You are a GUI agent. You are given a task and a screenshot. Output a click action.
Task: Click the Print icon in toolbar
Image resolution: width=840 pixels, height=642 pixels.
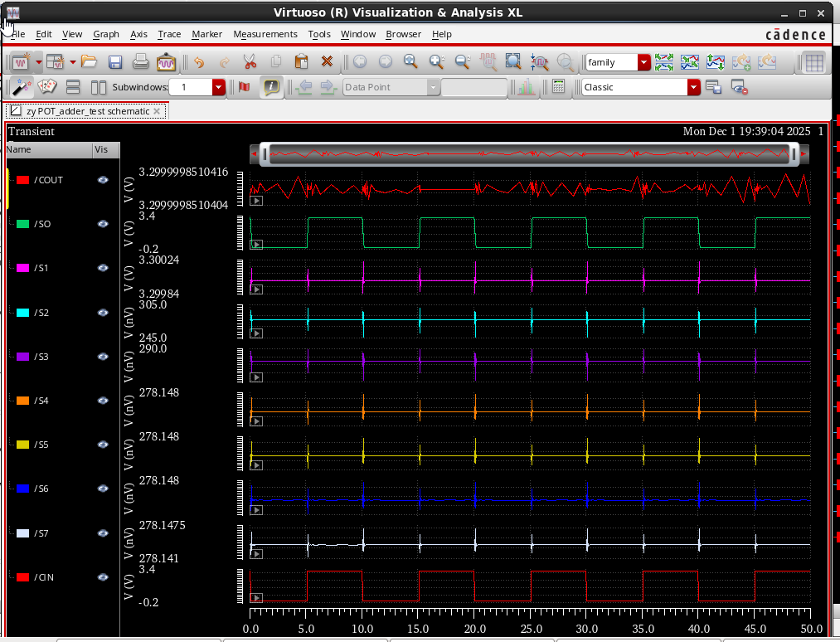coord(141,62)
